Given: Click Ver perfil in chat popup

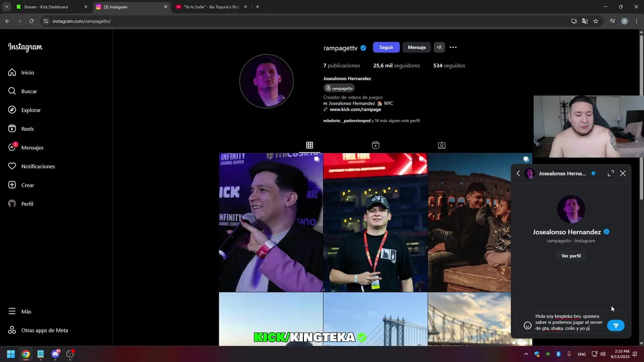Looking at the screenshot, I should [x=571, y=256].
